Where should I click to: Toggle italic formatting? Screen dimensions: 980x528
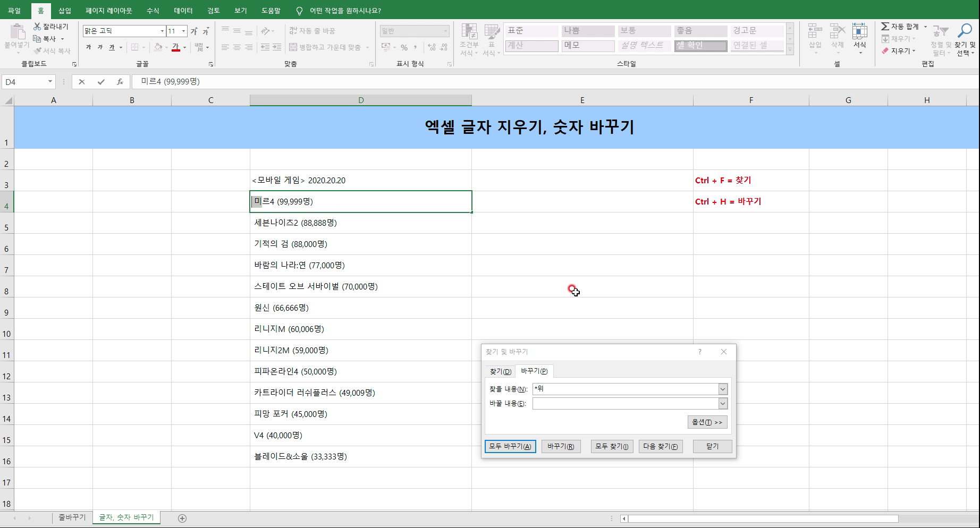point(100,47)
